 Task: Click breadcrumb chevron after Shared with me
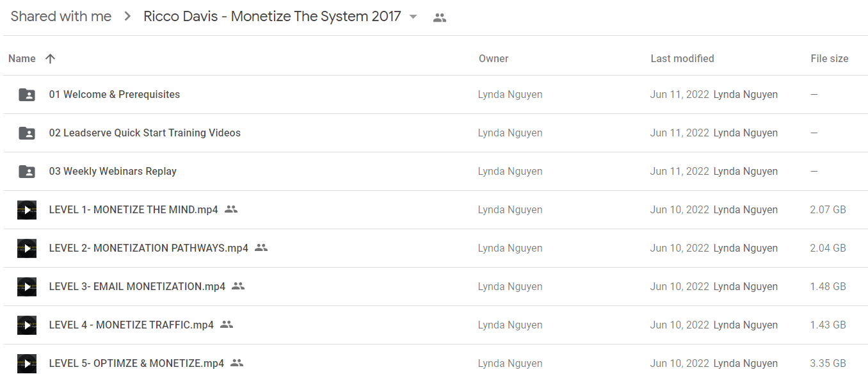point(127,17)
